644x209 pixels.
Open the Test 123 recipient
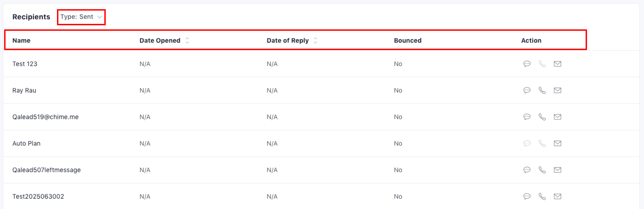pos(25,64)
